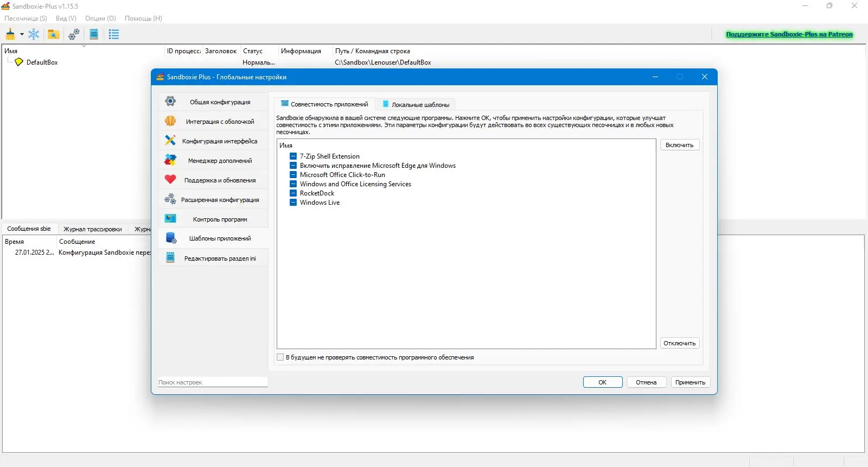Viewport: 868px width, 467px height.
Task: Click the Включить button
Action: pos(680,145)
